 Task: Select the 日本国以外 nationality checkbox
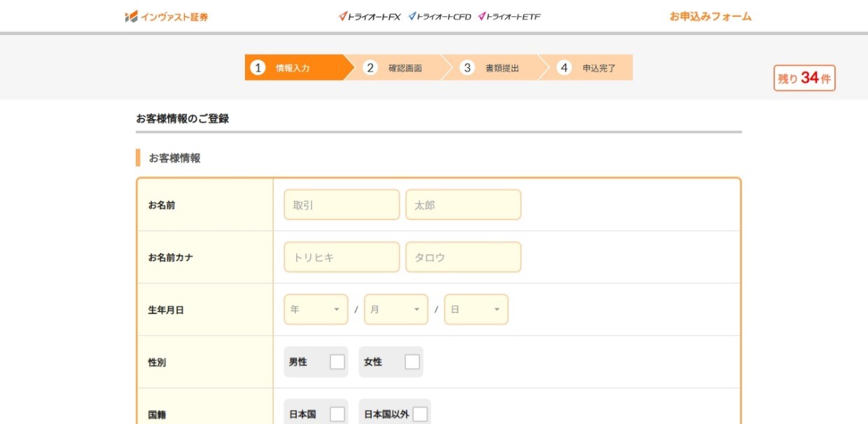tap(420, 414)
